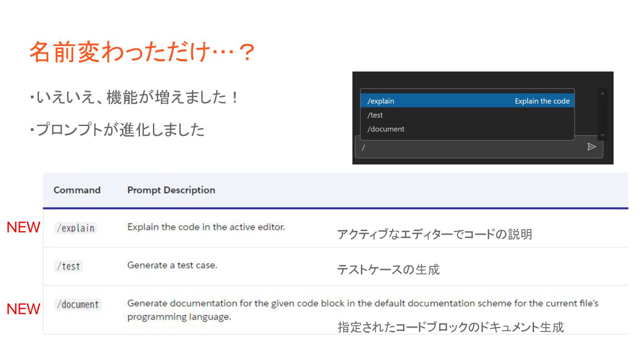This screenshot has height=362, width=644.
Task: Select the /test suggestion in the popup
Action: [467, 115]
